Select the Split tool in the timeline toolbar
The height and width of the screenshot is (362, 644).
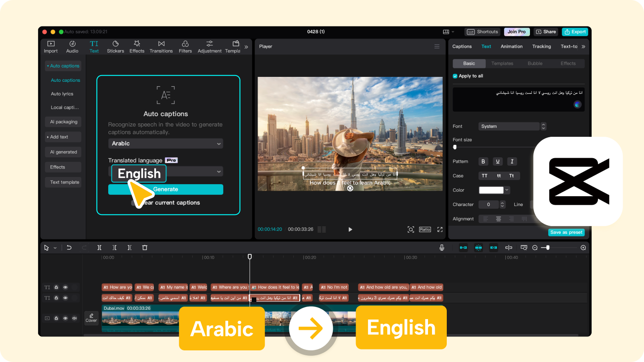click(99, 247)
